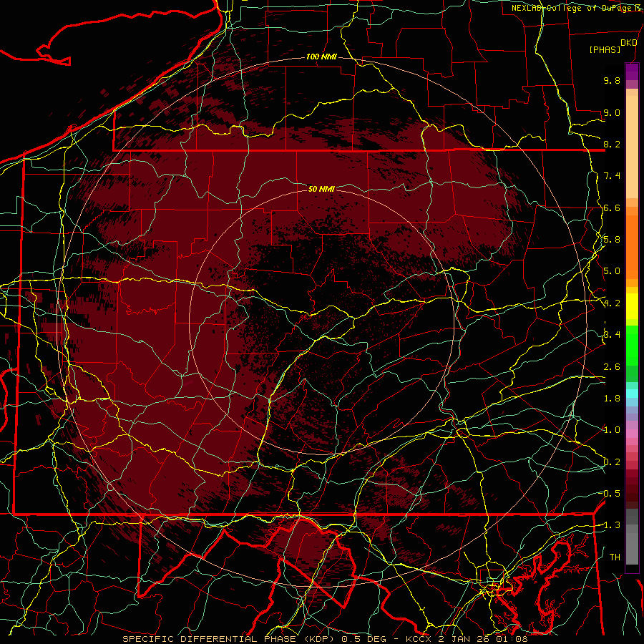Click the TH threshold label on the scale
The height and width of the screenshot is (644, 644).
click(x=615, y=557)
